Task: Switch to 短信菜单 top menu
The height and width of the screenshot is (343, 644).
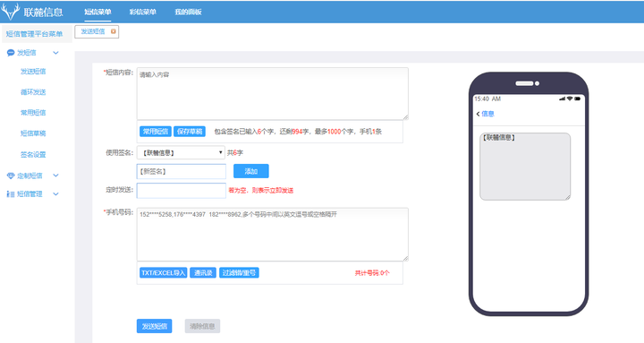Action: (97, 12)
